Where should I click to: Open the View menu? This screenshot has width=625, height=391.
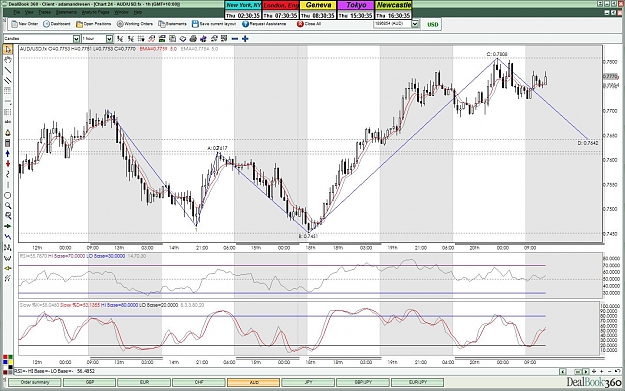pos(29,12)
